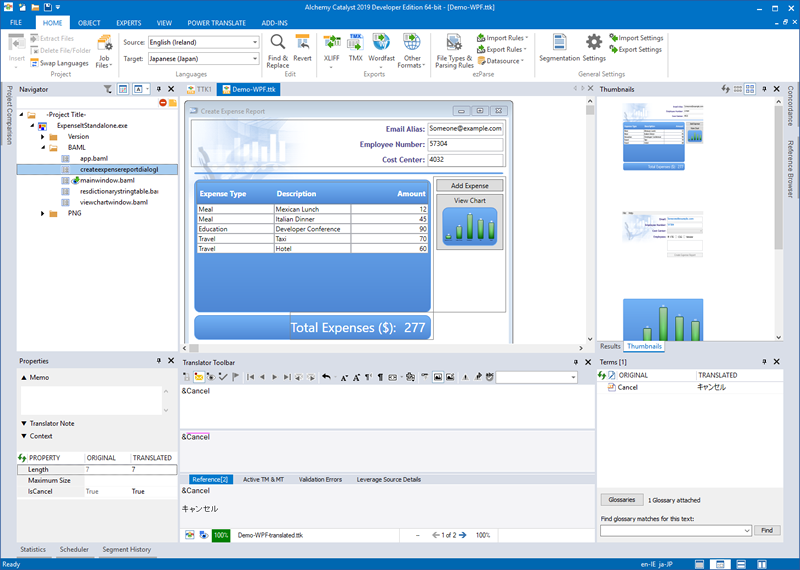
Task: Open the Source language dropdown
Action: [255, 42]
